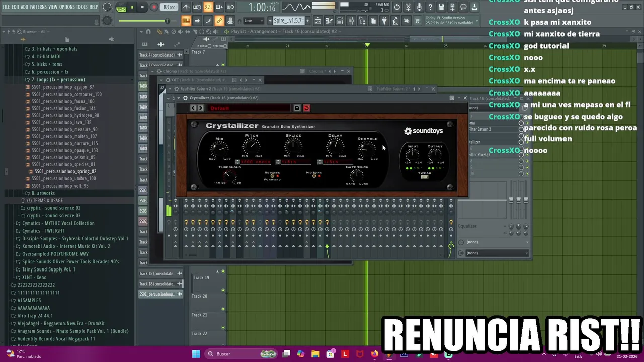Click the taskbar Buscar search box
The width and height of the screenshot is (644, 362).
pos(242,354)
